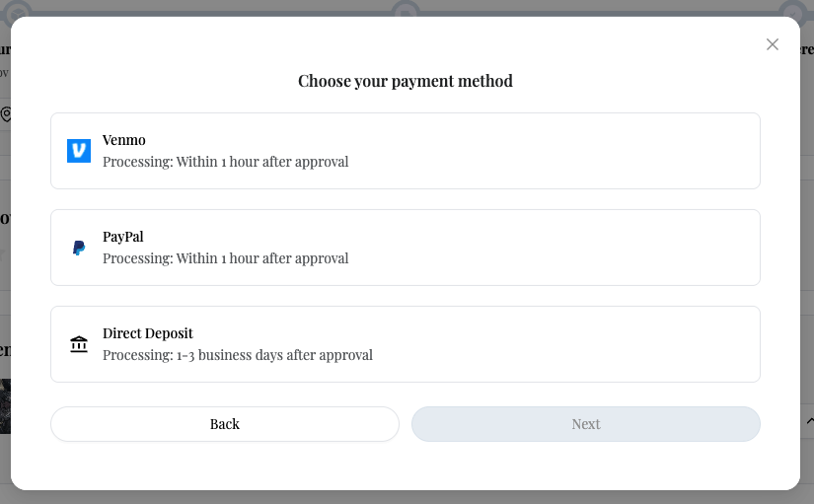Click the PayPal logo icon
The height and width of the screenshot is (504, 814).
(79, 248)
